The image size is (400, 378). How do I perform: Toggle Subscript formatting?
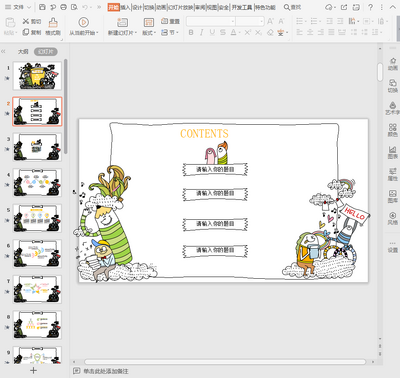point(258,32)
